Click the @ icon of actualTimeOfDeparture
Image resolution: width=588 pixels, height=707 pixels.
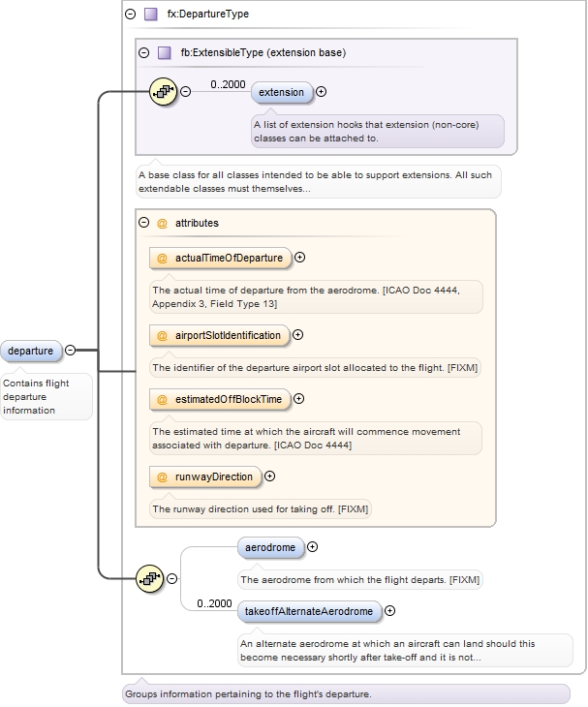click(x=163, y=258)
